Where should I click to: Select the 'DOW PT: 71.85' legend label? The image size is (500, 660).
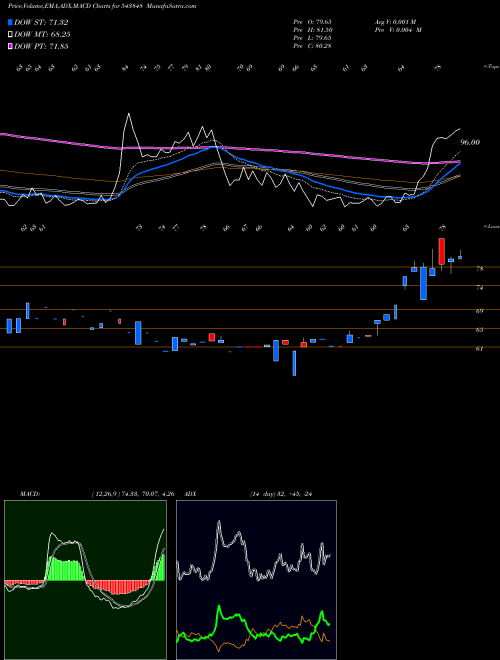click(x=41, y=46)
